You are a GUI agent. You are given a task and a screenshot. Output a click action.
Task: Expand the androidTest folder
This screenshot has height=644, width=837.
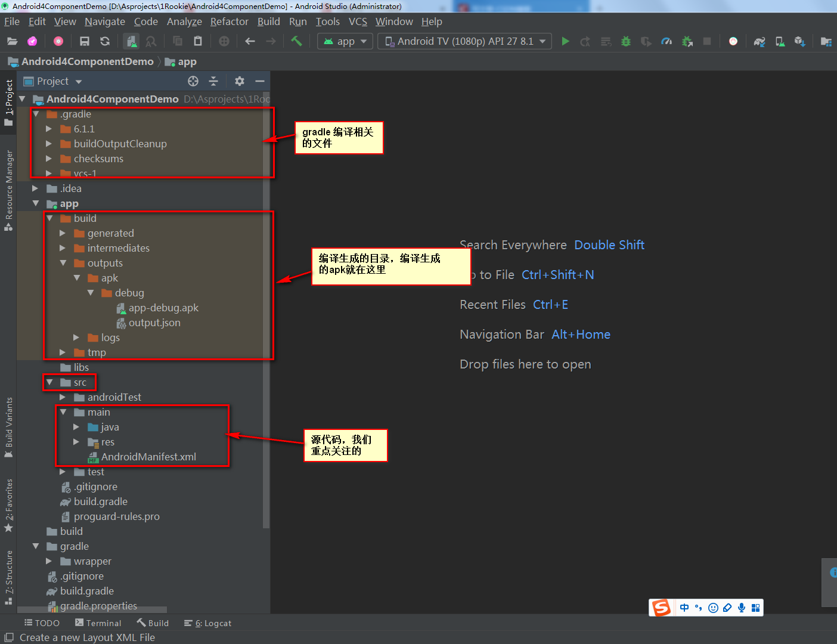tap(63, 397)
